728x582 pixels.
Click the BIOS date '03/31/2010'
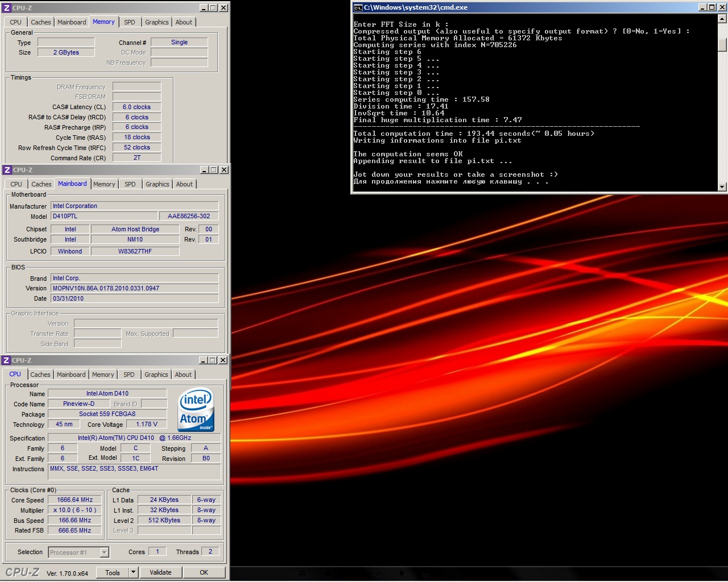pyautogui.click(x=135, y=298)
